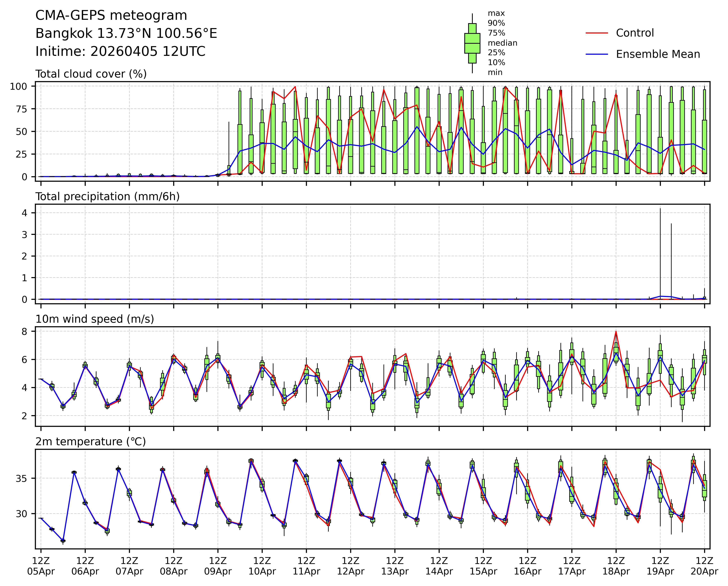Click the 12Z 05Apr axis label
Viewport: 728px width, 586px height.
click(41, 566)
